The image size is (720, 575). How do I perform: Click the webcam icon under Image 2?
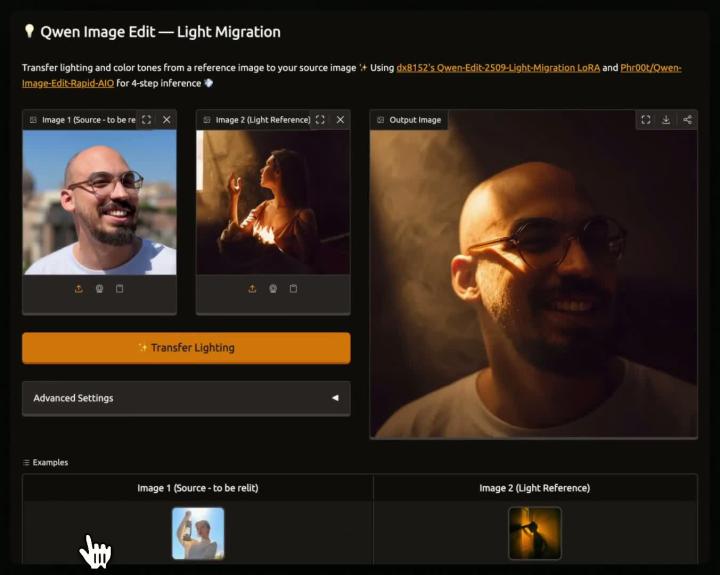tap(273, 289)
